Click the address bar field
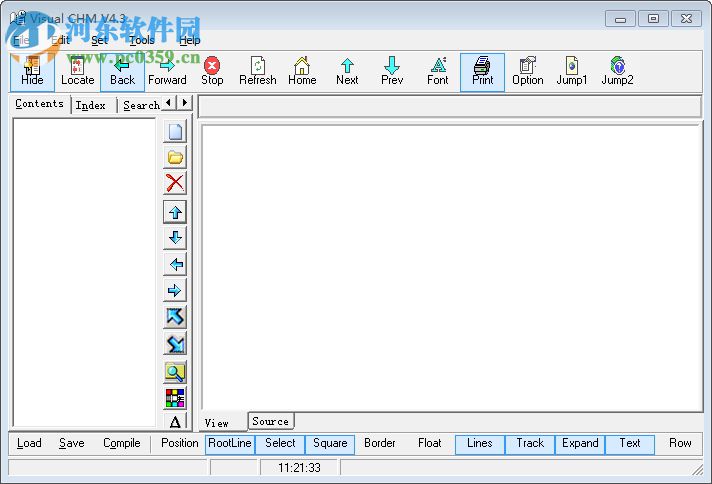This screenshot has height=484, width=712. coord(450,107)
